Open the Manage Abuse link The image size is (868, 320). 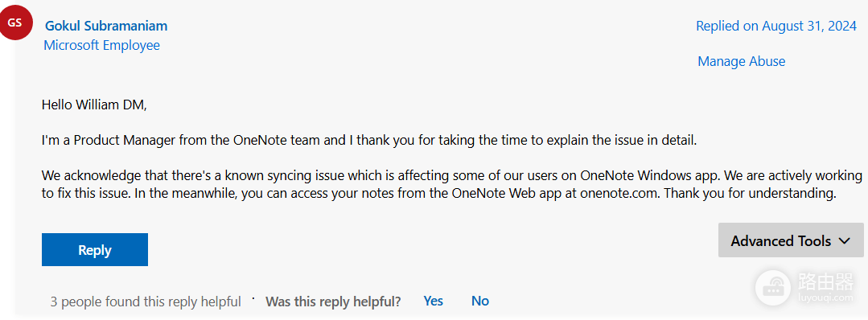click(x=741, y=61)
